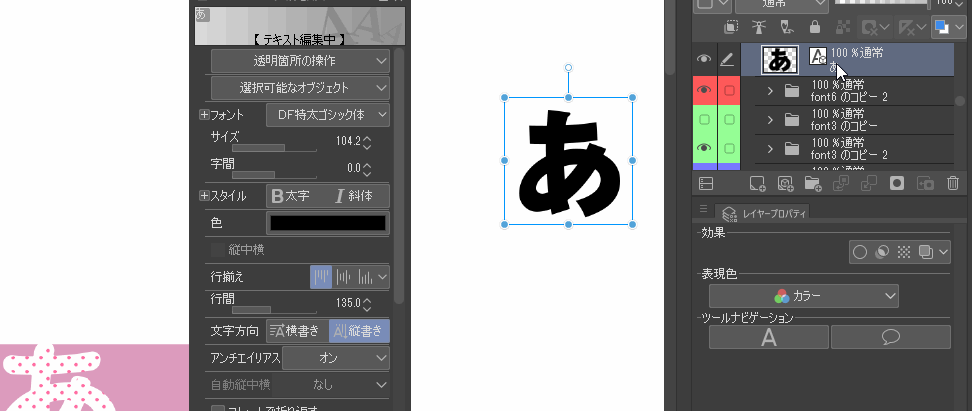Click Set as Draft Layer icon
This screenshot has width=972, height=411.
click(x=787, y=27)
